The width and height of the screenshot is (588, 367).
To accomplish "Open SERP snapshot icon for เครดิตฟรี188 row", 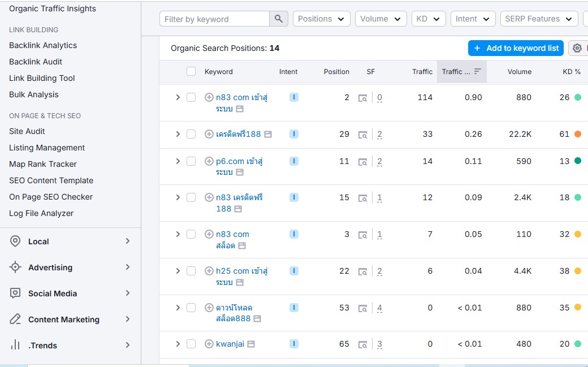I will [x=363, y=135].
